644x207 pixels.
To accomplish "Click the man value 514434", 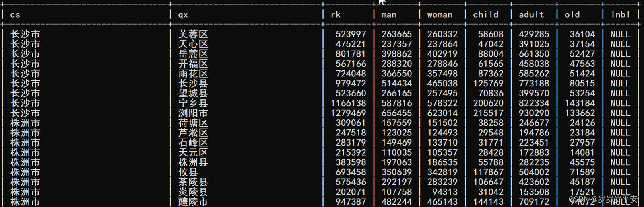I will [x=397, y=84].
